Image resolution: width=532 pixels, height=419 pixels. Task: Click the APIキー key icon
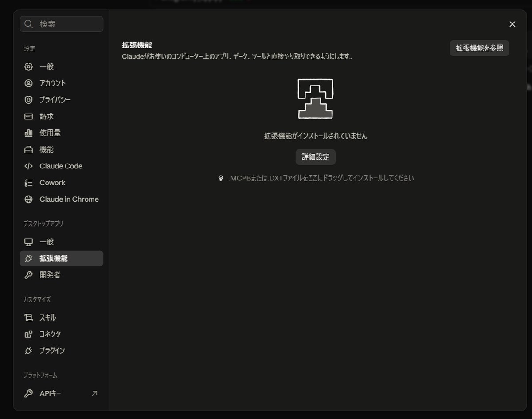(x=29, y=393)
